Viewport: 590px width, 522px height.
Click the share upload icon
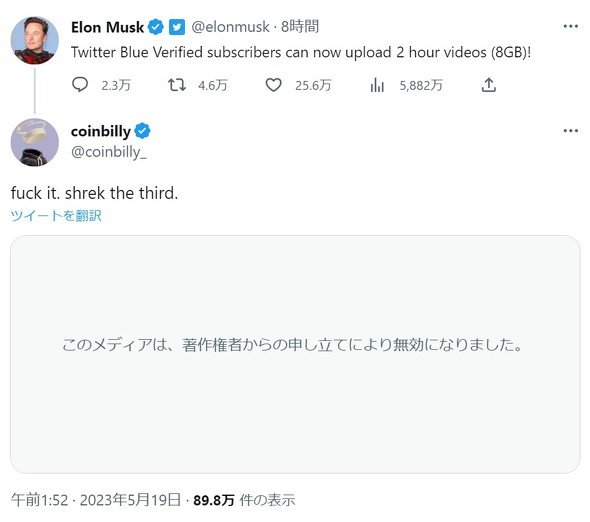coord(488,85)
